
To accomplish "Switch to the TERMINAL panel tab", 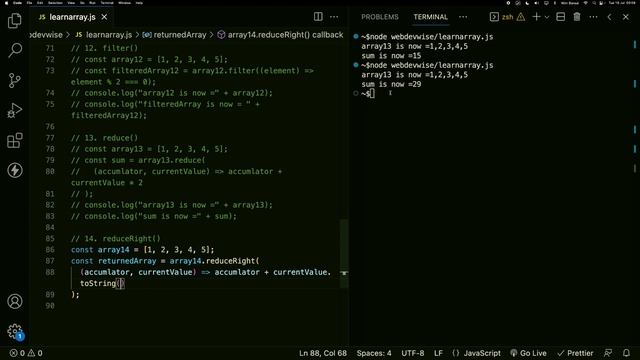I will coord(430,17).
